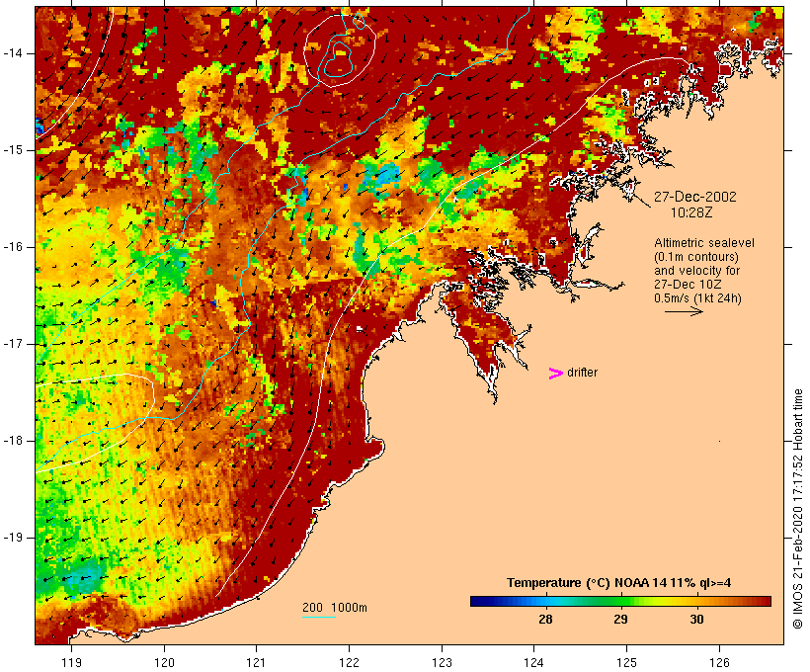This screenshot has width=810, height=672.
Task: Click the '123' longitude axis label
Action: pyautogui.click(x=442, y=662)
